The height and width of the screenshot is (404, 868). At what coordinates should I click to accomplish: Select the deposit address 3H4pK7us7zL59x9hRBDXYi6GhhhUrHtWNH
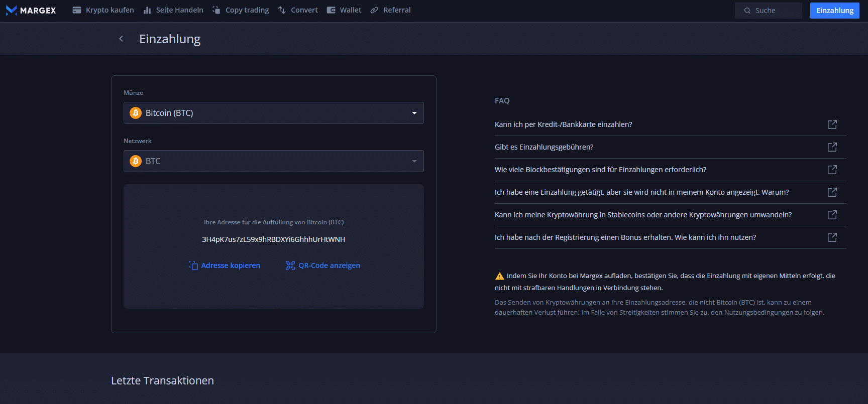[x=274, y=239]
